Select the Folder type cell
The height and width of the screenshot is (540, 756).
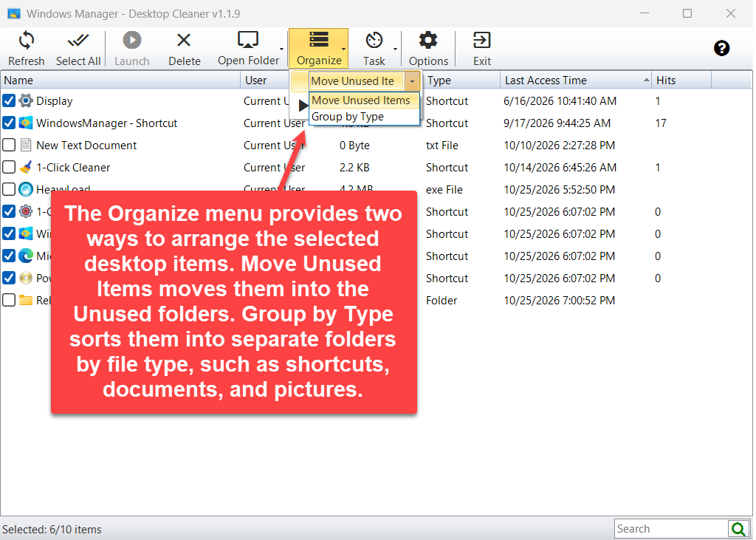[x=441, y=300]
